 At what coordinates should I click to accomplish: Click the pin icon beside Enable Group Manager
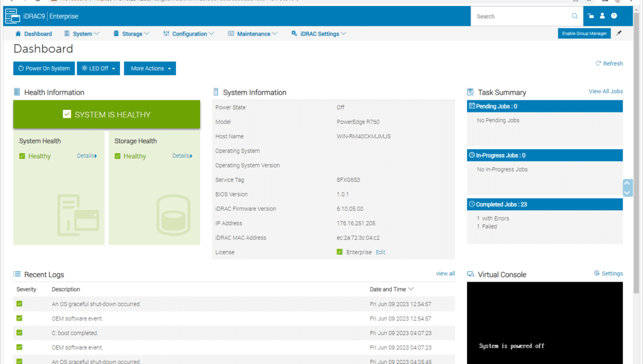pyautogui.click(x=619, y=33)
